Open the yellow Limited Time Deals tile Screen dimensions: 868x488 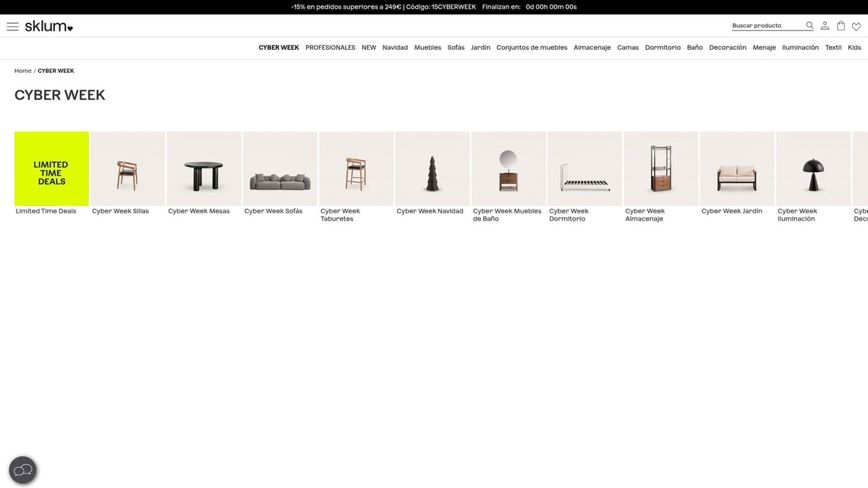[x=51, y=168]
